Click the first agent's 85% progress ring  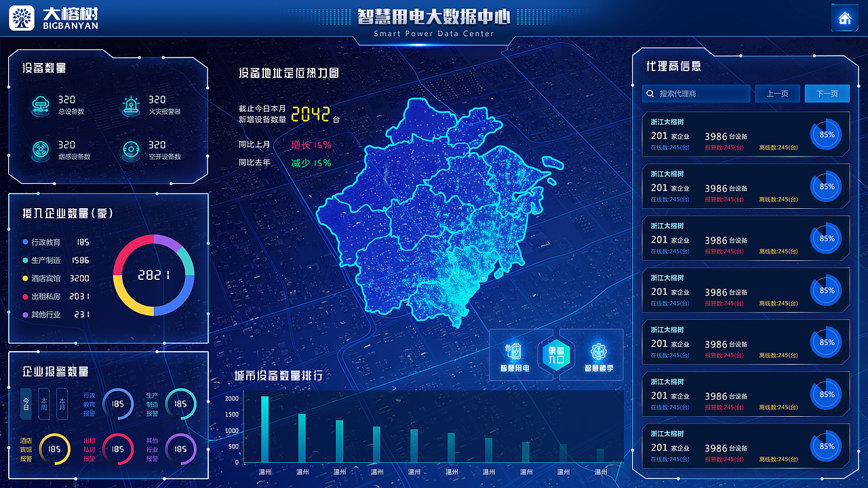(x=826, y=134)
